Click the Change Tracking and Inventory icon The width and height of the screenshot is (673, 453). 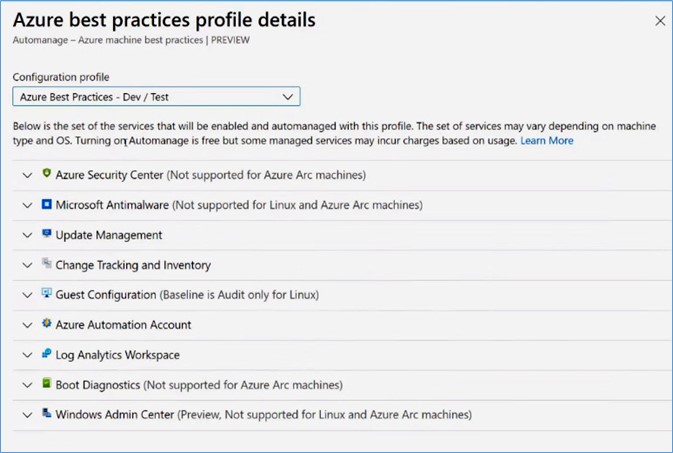46,265
